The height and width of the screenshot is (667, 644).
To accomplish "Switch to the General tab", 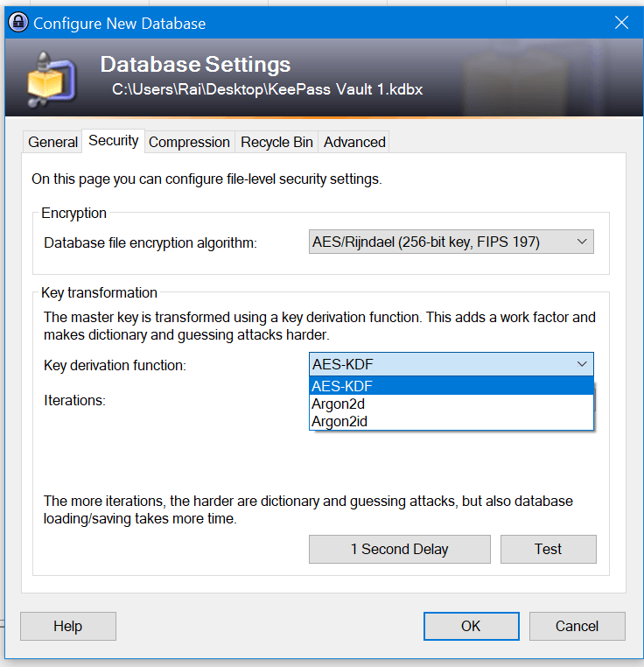I will (x=52, y=142).
